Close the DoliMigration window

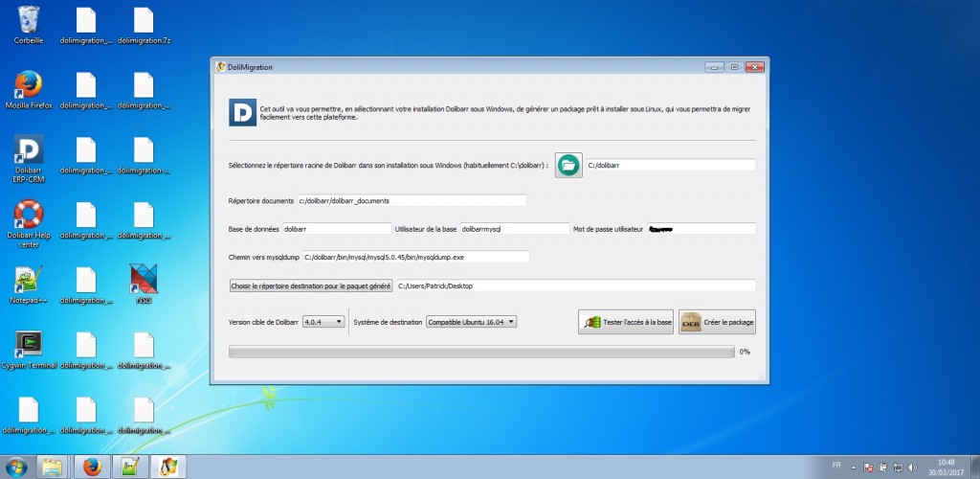click(x=755, y=67)
